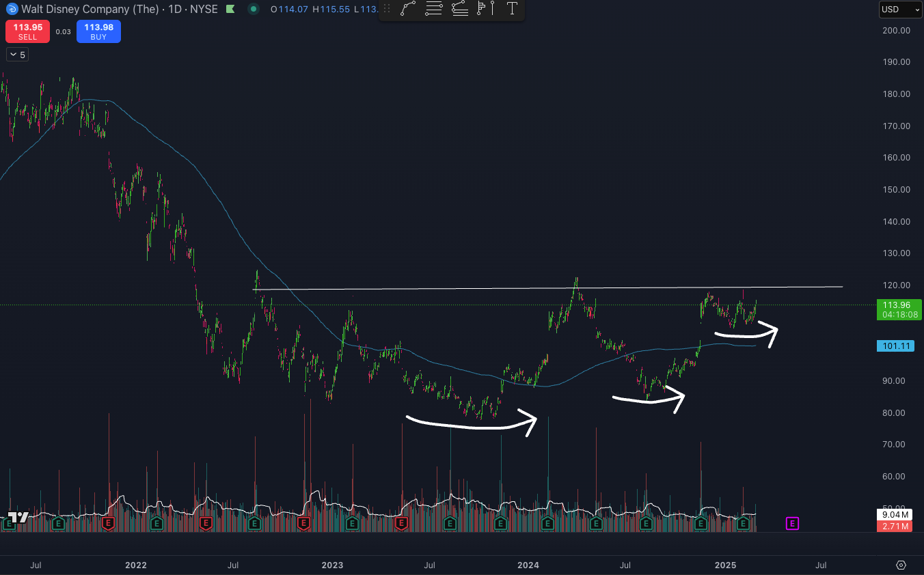Select the Text annotation tool

512,8
